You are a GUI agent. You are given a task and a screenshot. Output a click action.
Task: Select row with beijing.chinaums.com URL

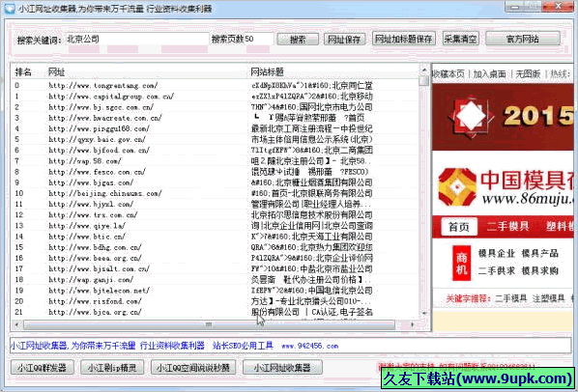click(x=216, y=193)
